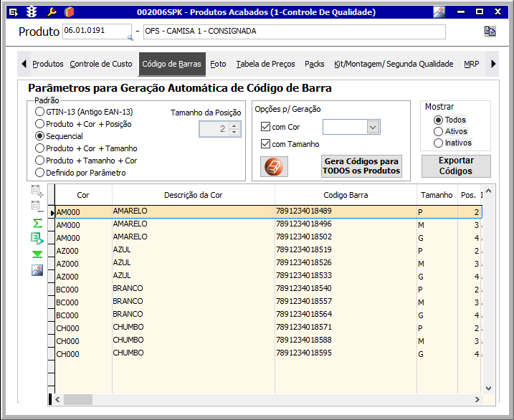Screen dimensions: 514x420
Task: Click the Cor column header
Action: click(83, 195)
